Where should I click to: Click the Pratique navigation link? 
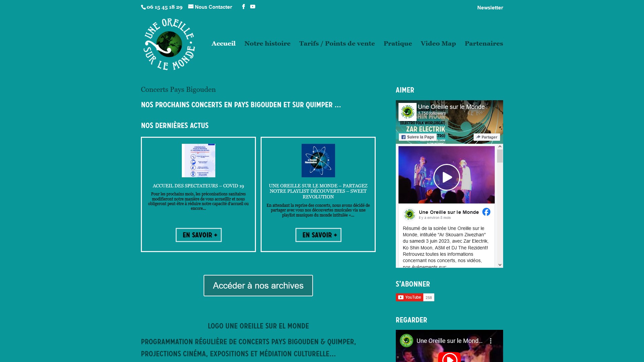coord(397,43)
